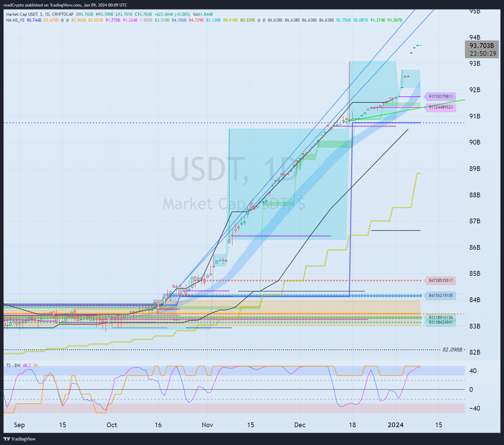Click the indicator value 83.023B

click(96, 20)
